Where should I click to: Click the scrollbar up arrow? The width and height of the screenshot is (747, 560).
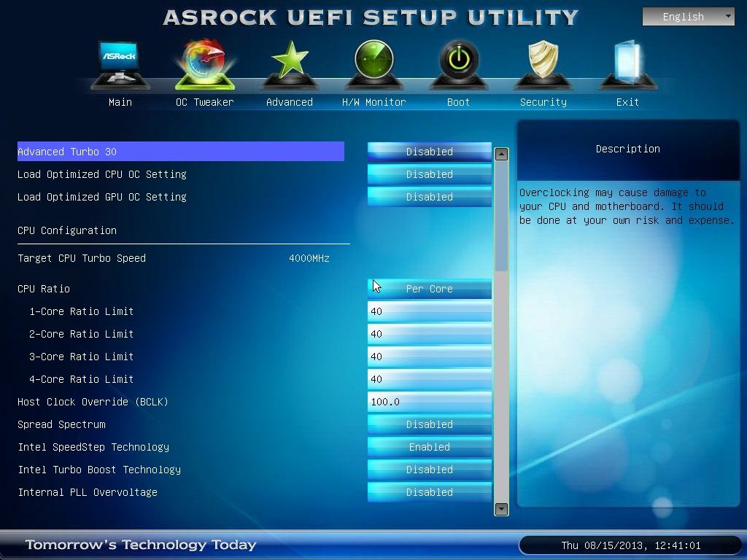point(502,155)
